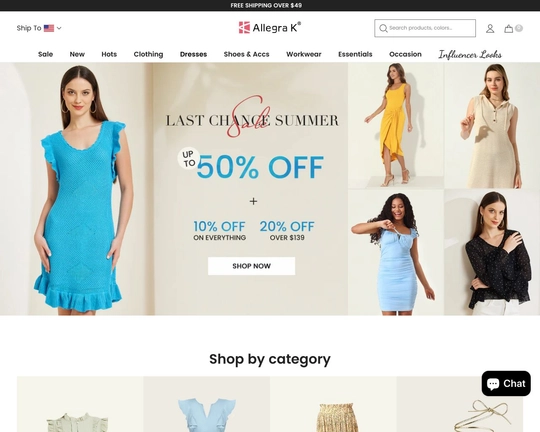Open the Clothing menu
Viewport: 540px width, 432px height.
coord(148,54)
